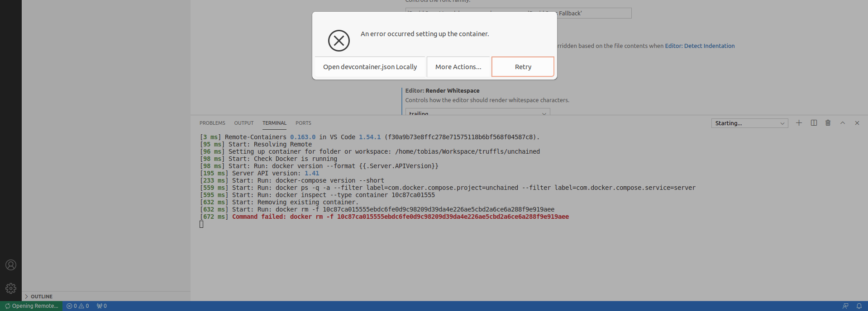This screenshot has width=868, height=311.
Task: Close the terminal panel
Action: coord(857,123)
